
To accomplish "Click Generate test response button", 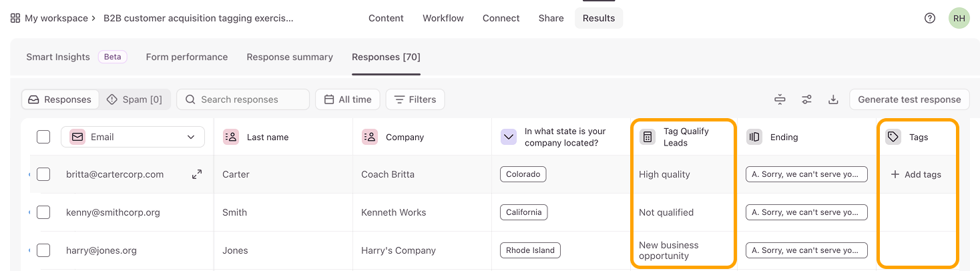I will (x=909, y=99).
